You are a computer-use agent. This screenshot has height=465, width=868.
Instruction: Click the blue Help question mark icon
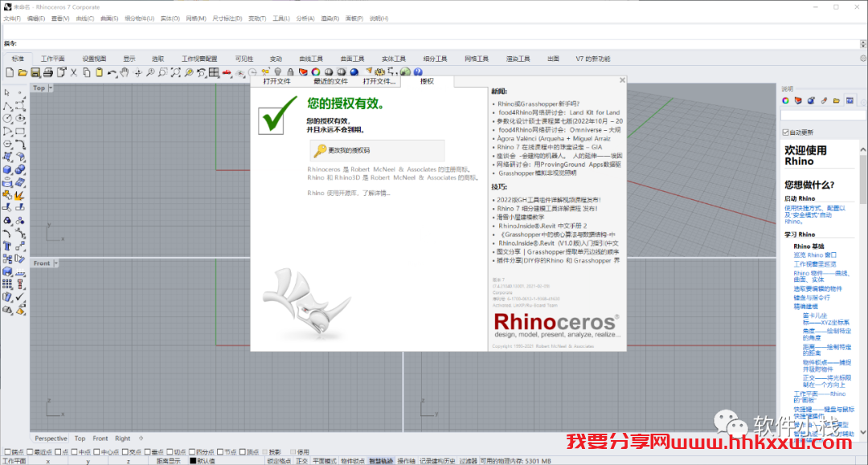418,72
